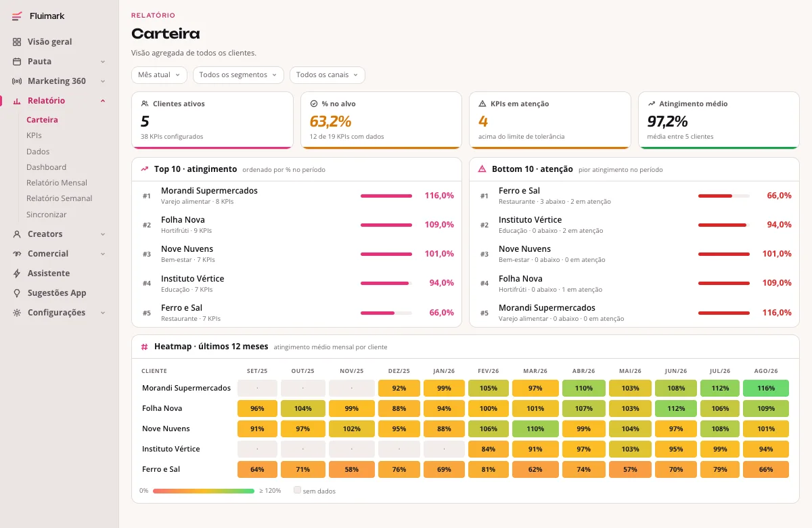This screenshot has height=528, width=812.
Task: Click the AGO/26 heatmap column header
Action: coord(766,371)
